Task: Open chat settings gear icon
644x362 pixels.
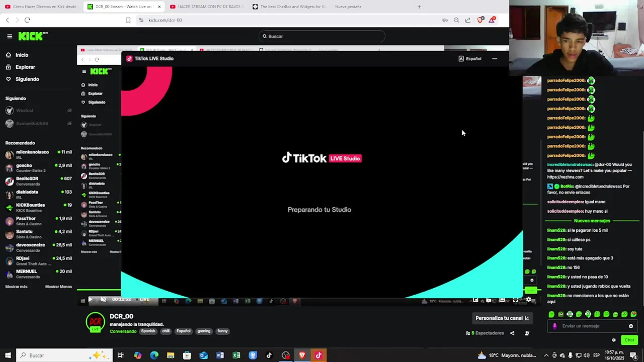Action: tap(614, 340)
